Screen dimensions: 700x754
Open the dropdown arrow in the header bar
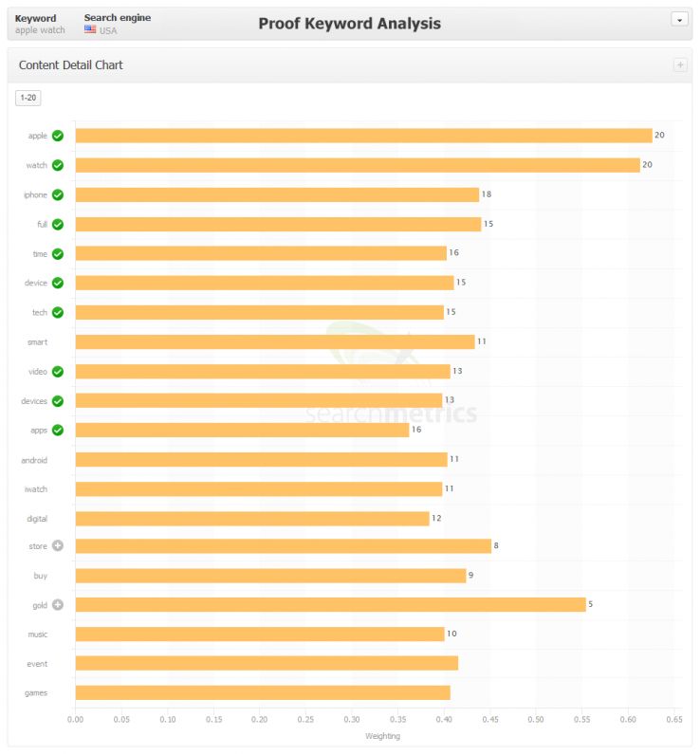679,19
